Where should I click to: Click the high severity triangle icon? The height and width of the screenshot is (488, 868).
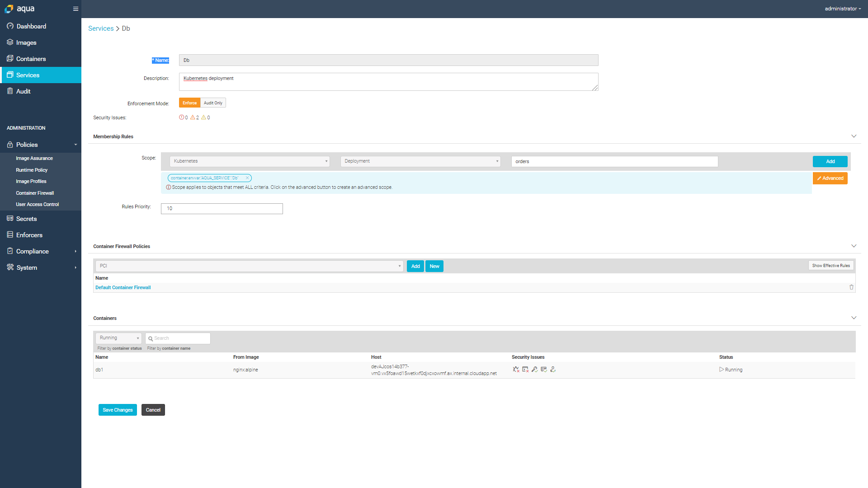click(x=193, y=117)
